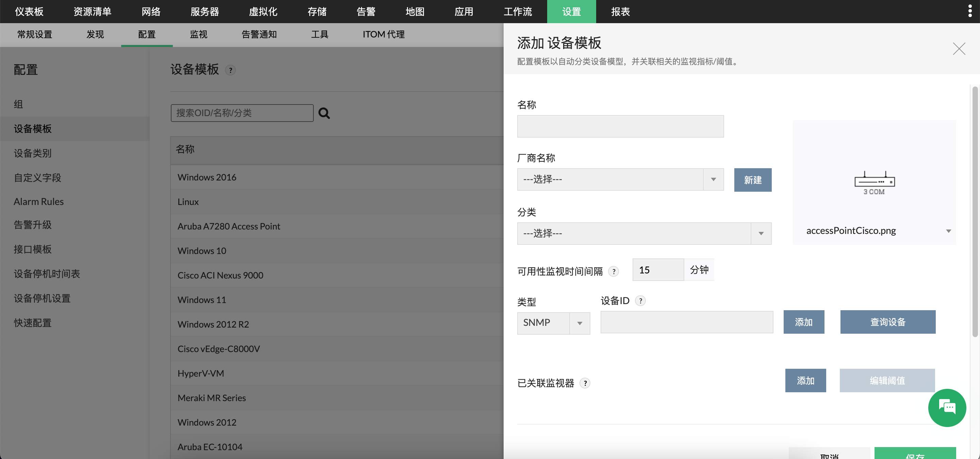Open the accessPointCisco.png image selector

coord(948,231)
